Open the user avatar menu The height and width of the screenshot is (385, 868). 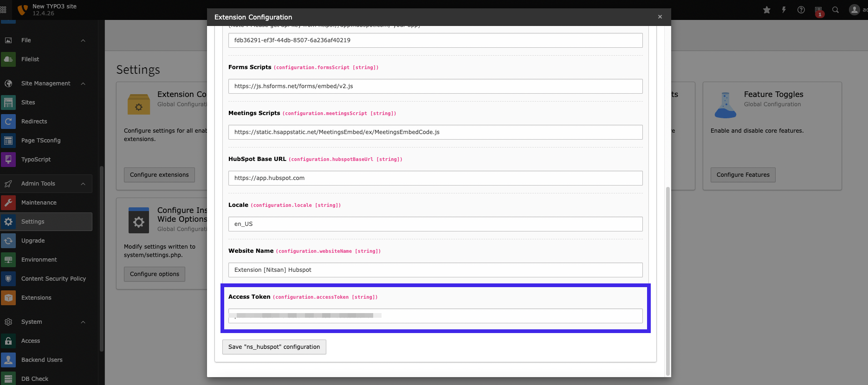pyautogui.click(x=855, y=10)
